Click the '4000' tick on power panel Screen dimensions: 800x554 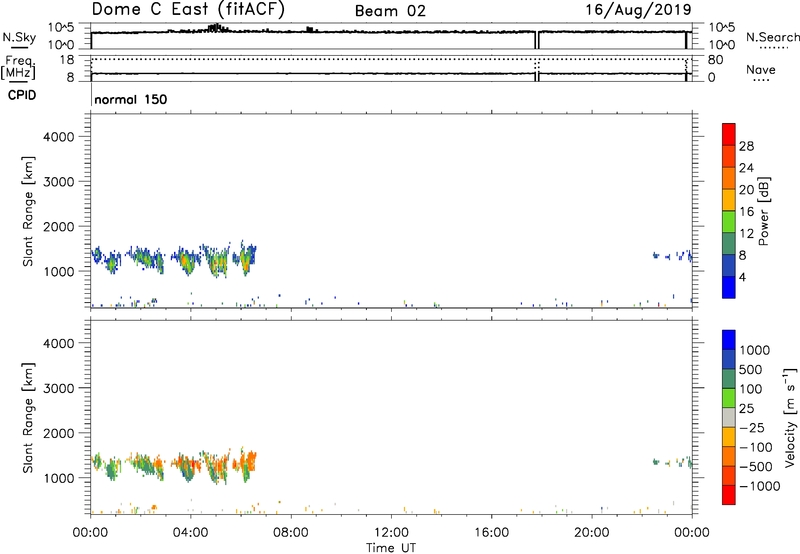59,137
